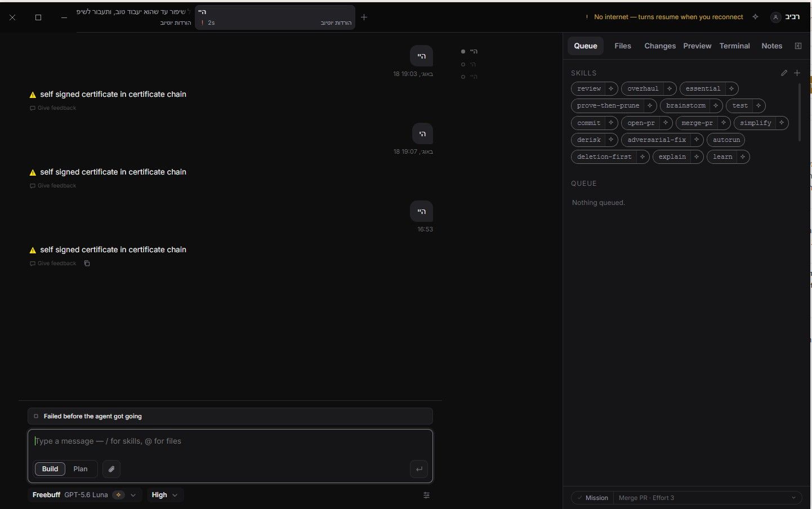Image resolution: width=812 pixels, height=509 pixels.
Task: Click the sparkle icon on the derisk skill
Action: point(611,140)
